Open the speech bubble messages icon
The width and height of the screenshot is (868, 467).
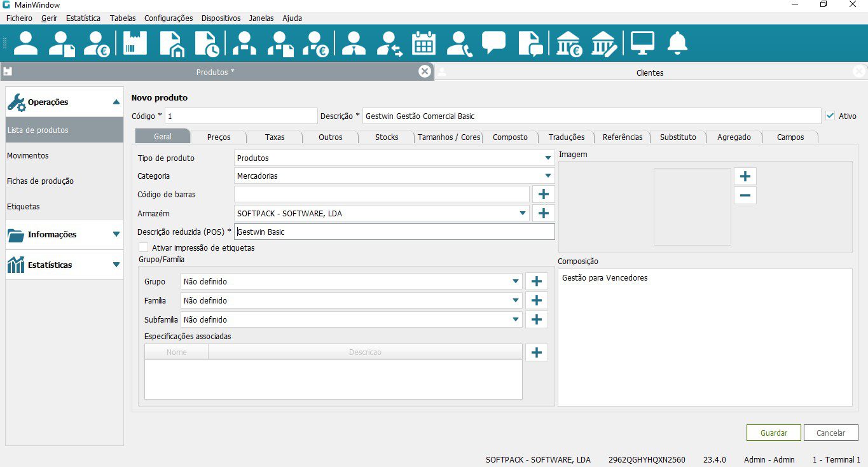tap(493, 43)
